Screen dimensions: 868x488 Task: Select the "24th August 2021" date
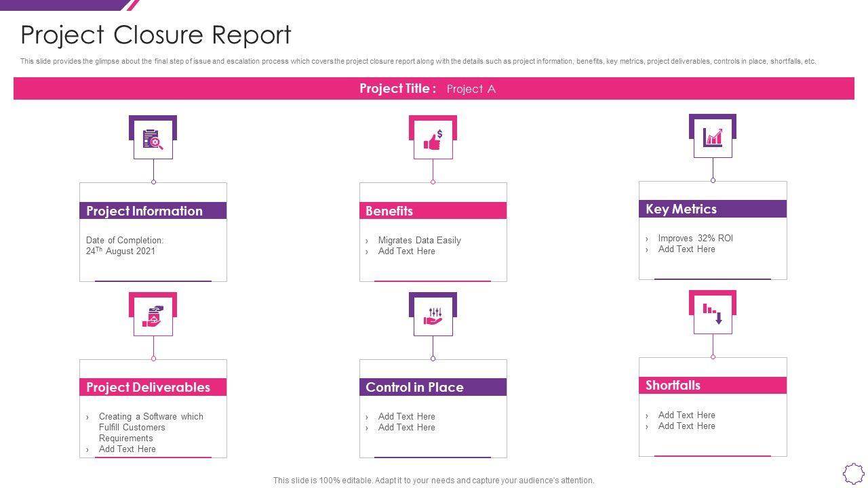click(x=121, y=251)
